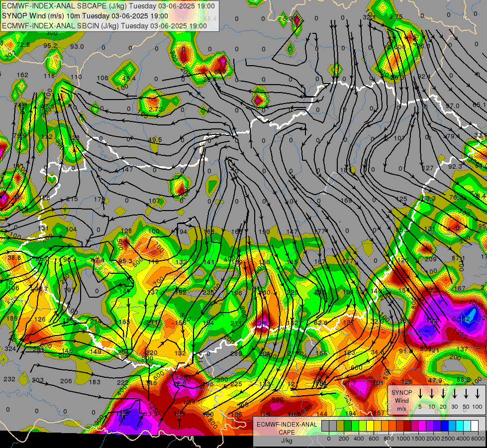Image resolution: width=487 pixels, height=448 pixels.
Task: Click the 'J/kg' unit label in CAPE legend
Action: pyautogui.click(x=287, y=441)
